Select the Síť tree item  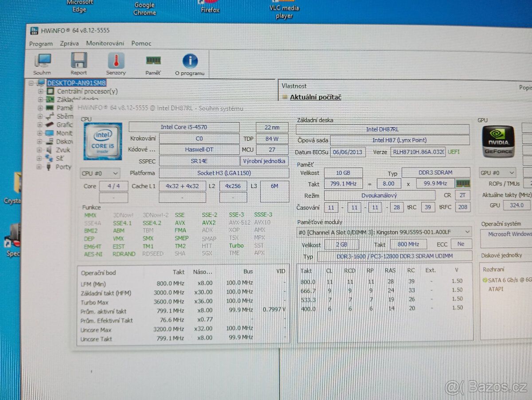click(x=60, y=158)
